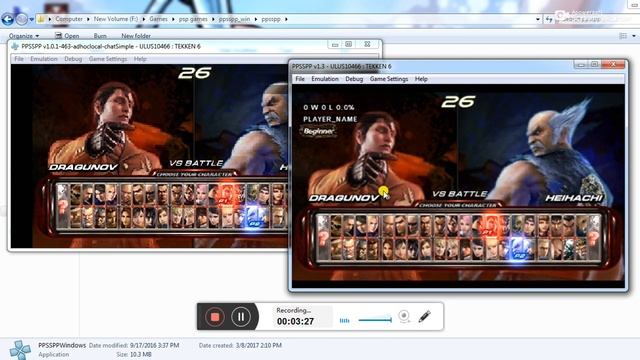
Task: Select ppsspp_win breadcrumb
Action: pos(234,19)
